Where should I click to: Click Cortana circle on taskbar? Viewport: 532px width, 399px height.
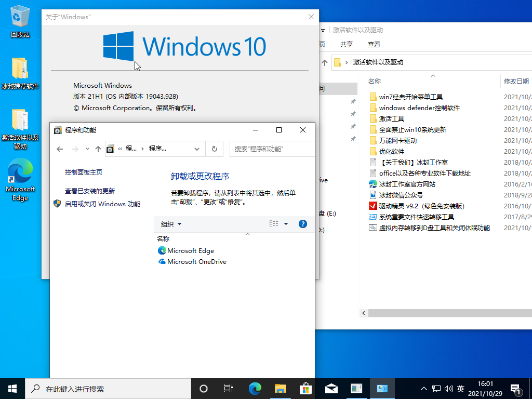tap(204, 389)
